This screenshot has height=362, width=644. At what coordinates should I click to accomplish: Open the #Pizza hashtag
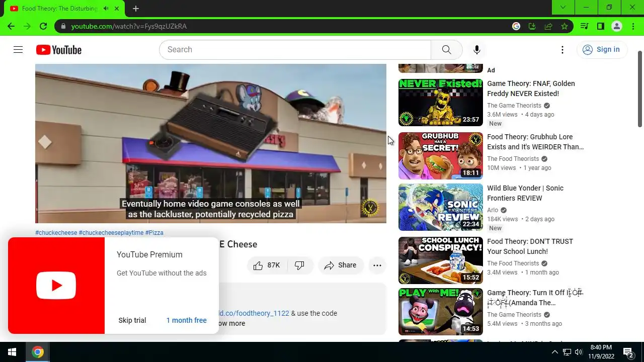coord(154,233)
